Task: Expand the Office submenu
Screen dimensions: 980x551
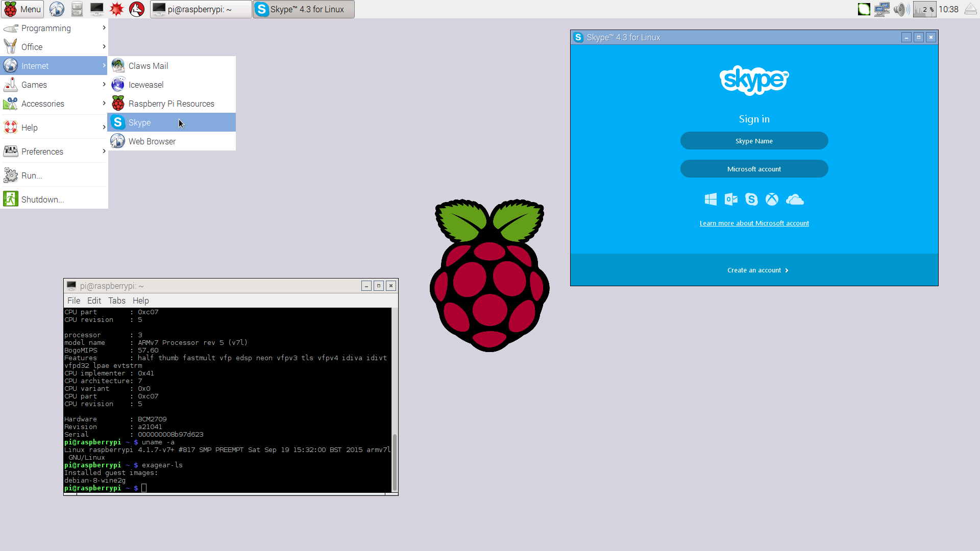Action: [x=54, y=47]
